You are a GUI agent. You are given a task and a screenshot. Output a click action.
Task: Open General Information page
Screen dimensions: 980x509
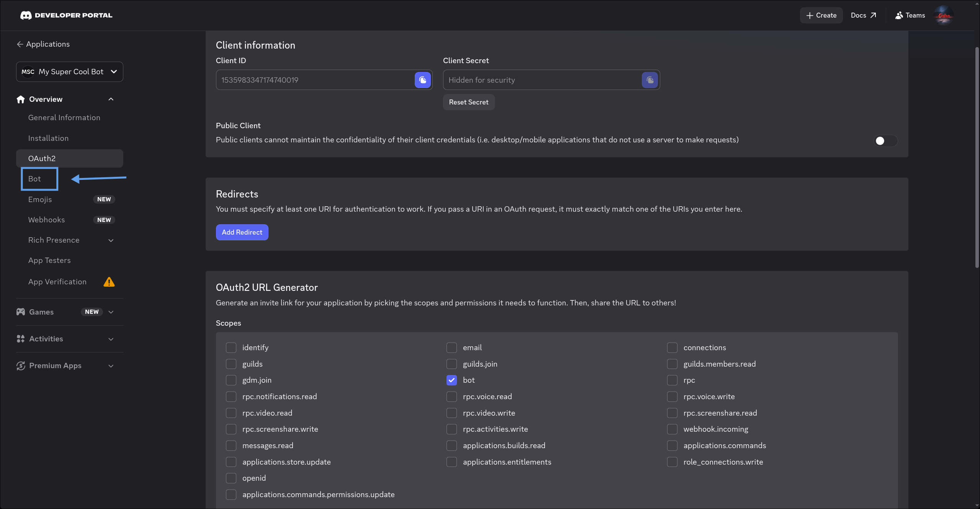pyautogui.click(x=64, y=117)
